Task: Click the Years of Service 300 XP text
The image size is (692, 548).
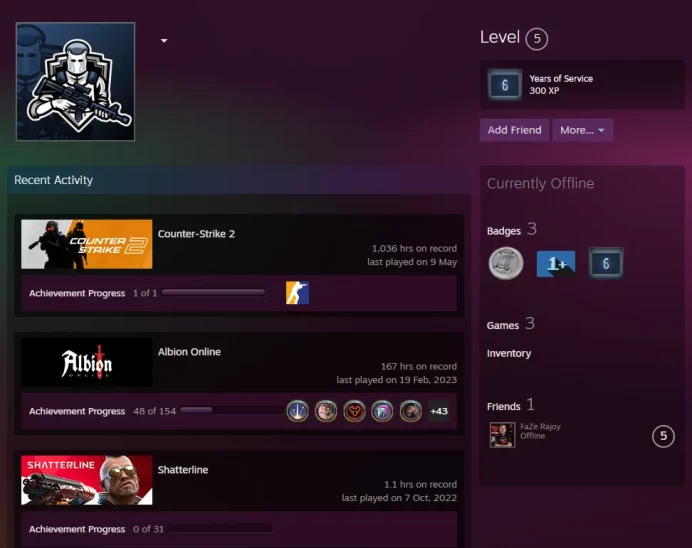Action: tap(561, 85)
